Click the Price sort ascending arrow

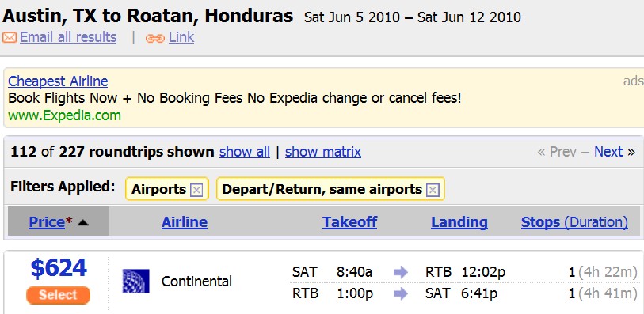83,222
